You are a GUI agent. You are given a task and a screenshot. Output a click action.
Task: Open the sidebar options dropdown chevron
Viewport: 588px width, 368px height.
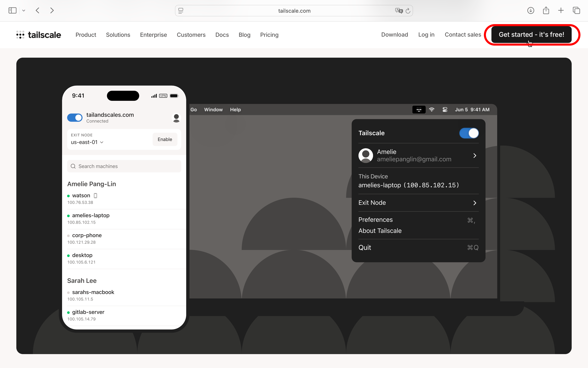[23, 10]
